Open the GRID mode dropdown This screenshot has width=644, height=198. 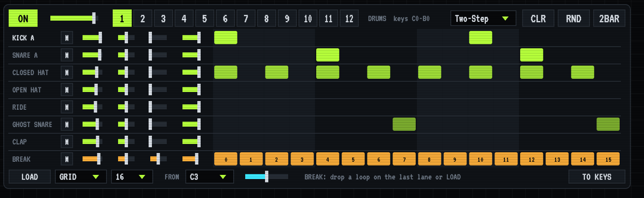(x=81, y=177)
